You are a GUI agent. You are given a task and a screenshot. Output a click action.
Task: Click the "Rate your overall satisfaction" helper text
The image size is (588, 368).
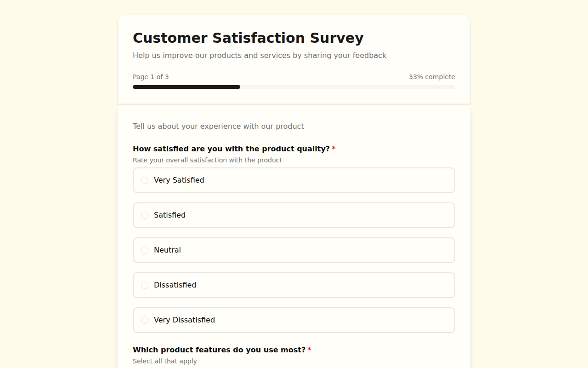pyautogui.click(x=207, y=160)
